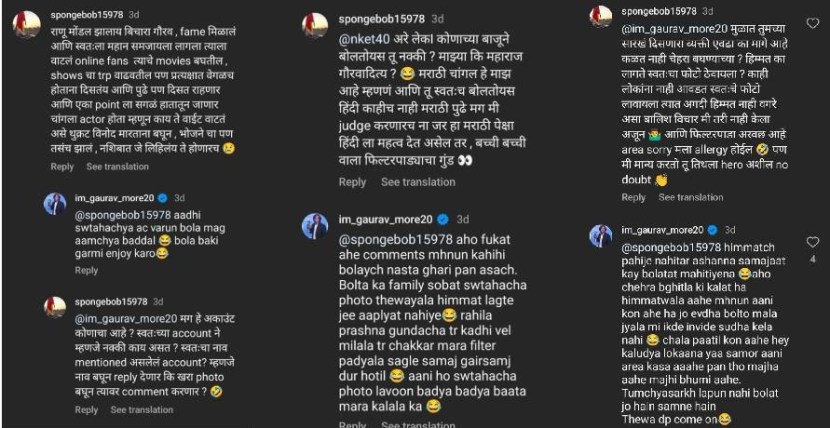Reply to the "राणू मोंडल" comment
The width and height of the screenshot is (830, 428).
click(62, 167)
